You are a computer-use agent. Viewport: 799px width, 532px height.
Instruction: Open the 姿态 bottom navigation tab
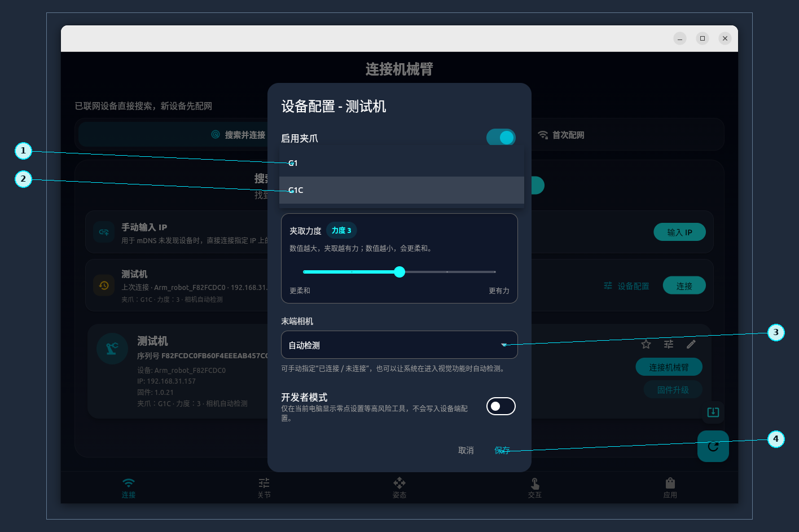pos(399,488)
